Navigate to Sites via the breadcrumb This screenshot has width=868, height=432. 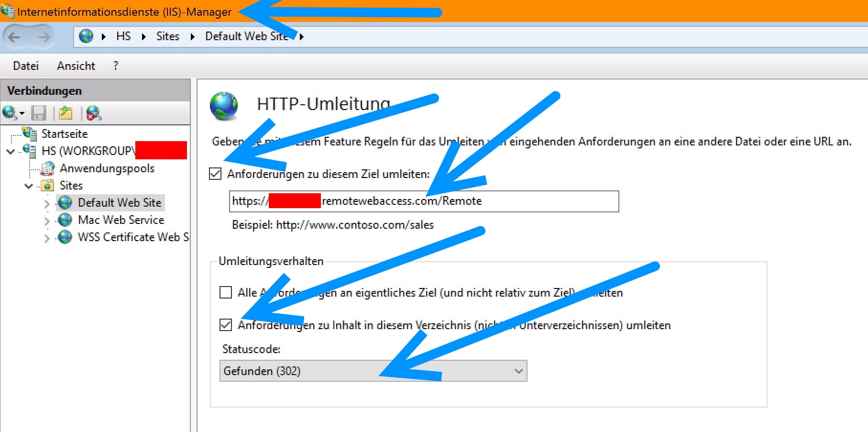coord(167,36)
